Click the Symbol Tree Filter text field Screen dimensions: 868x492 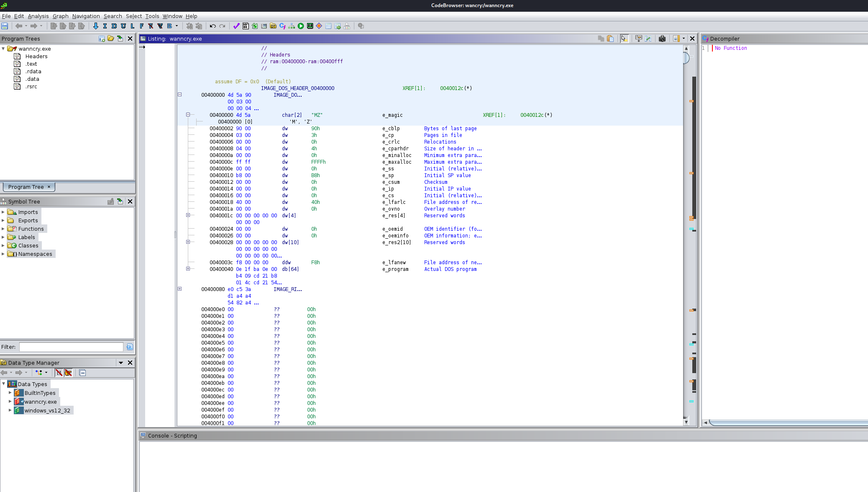point(71,347)
